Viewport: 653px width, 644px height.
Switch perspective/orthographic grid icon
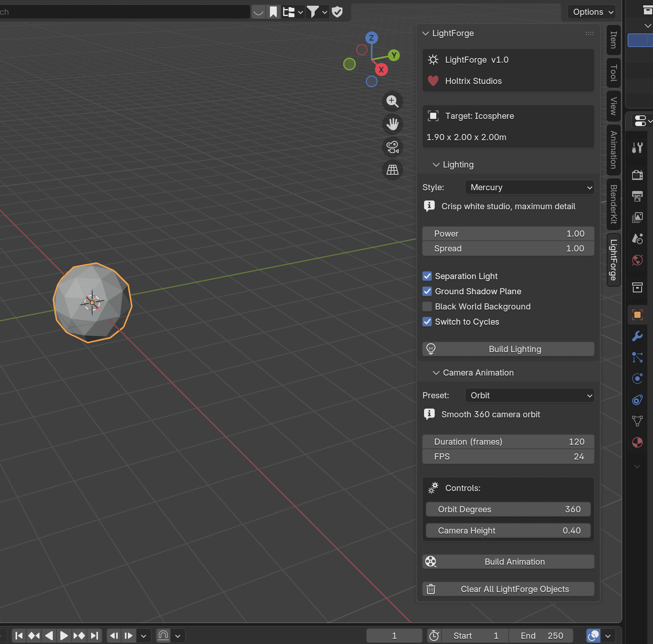coord(392,170)
